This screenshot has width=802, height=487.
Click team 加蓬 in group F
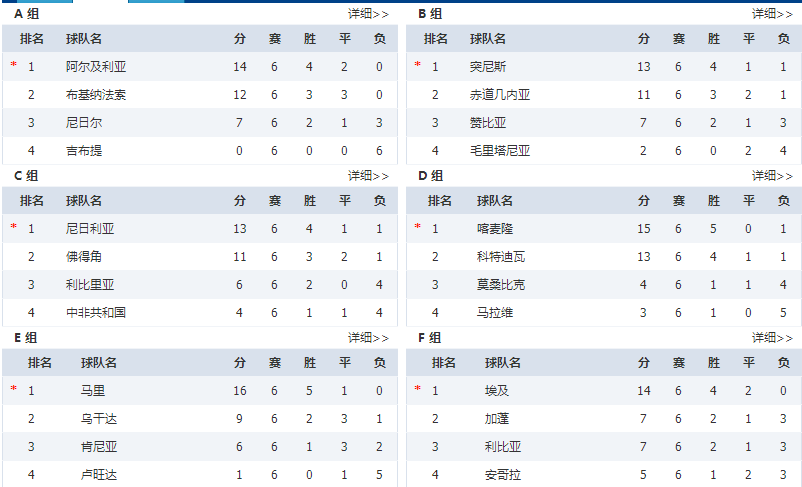[497, 419]
